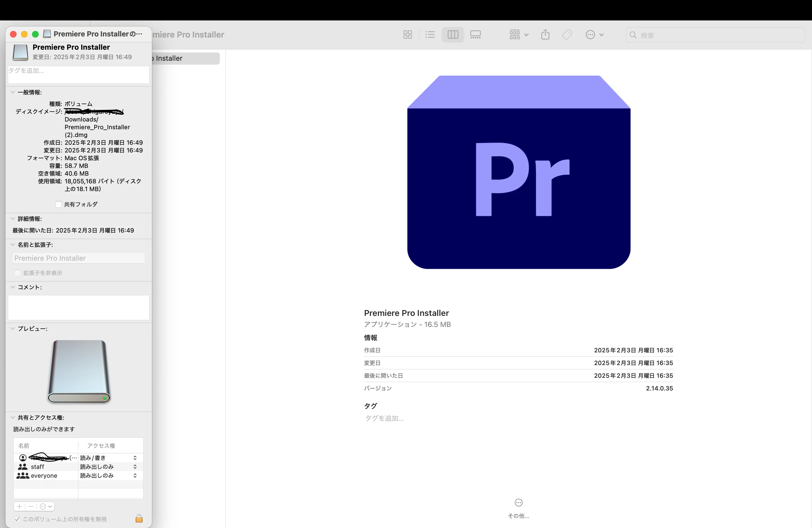Viewport: 812px width, 528px height.
Task: Switch Finder to icon view
Action: [407, 35]
